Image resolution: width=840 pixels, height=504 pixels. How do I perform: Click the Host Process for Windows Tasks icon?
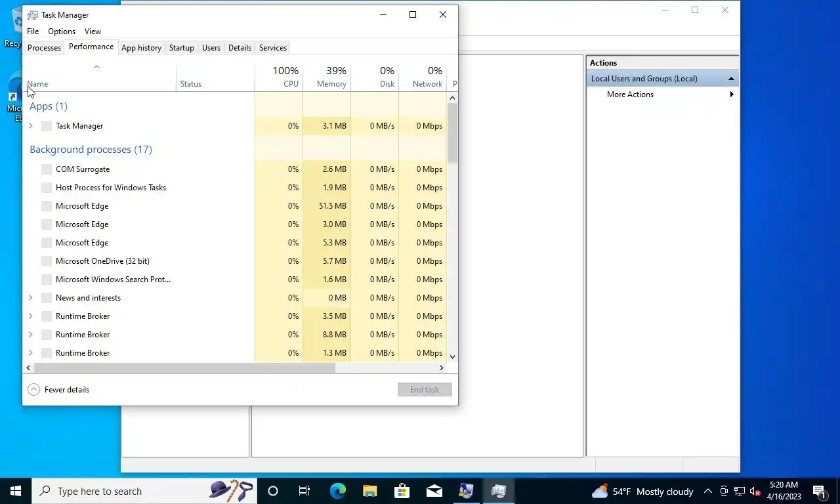click(x=47, y=188)
